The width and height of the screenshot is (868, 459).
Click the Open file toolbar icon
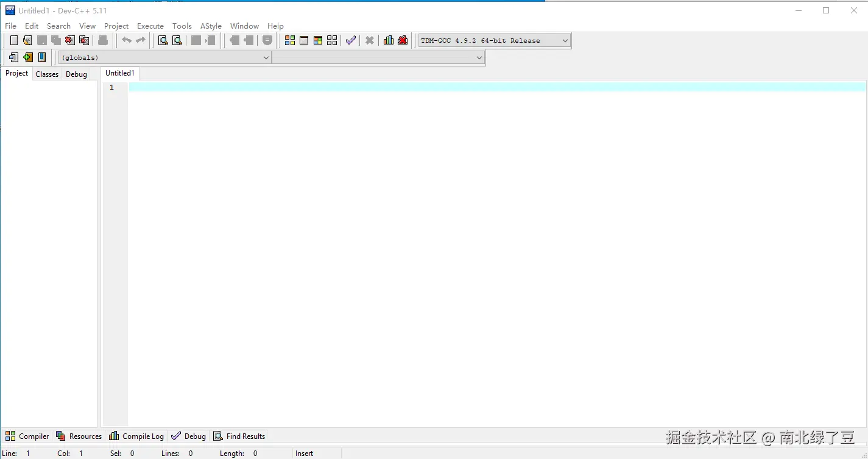point(27,40)
